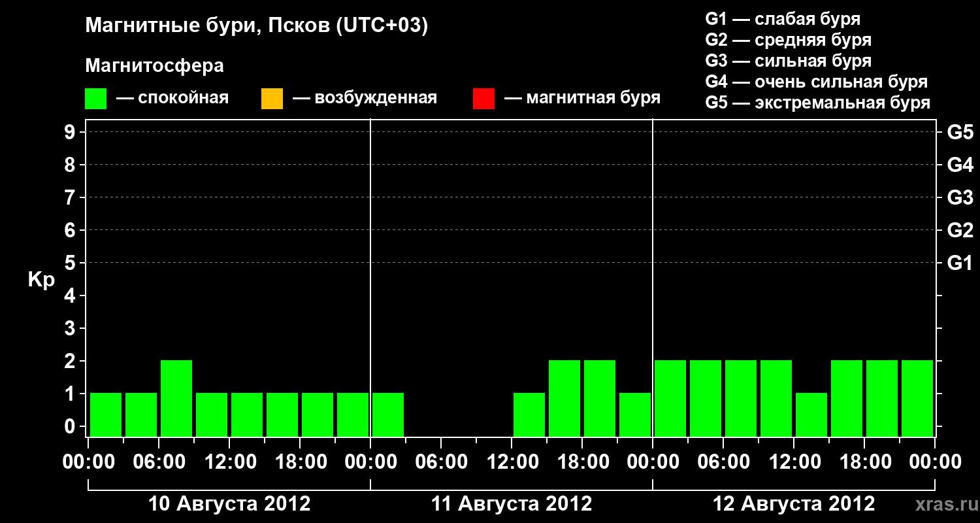Image resolution: width=980 pixels, height=523 pixels.
Task: Click the 'Kp' axis label
Action: coord(41,280)
